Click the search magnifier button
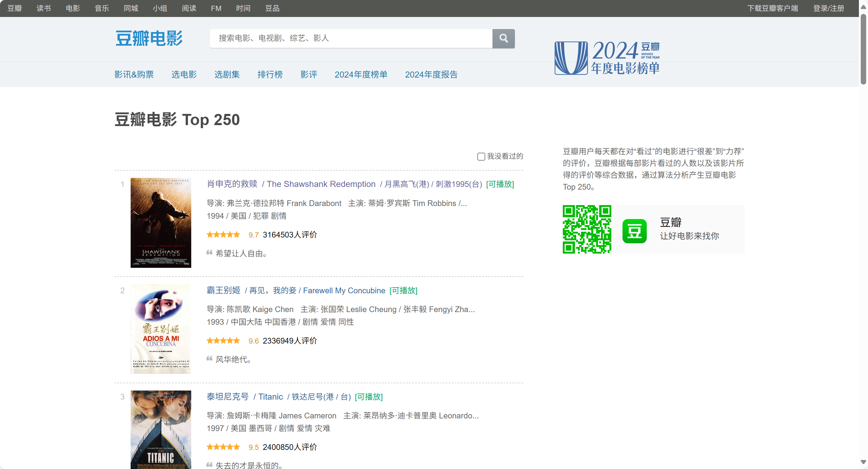The height and width of the screenshot is (469, 868). pyautogui.click(x=503, y=38)
